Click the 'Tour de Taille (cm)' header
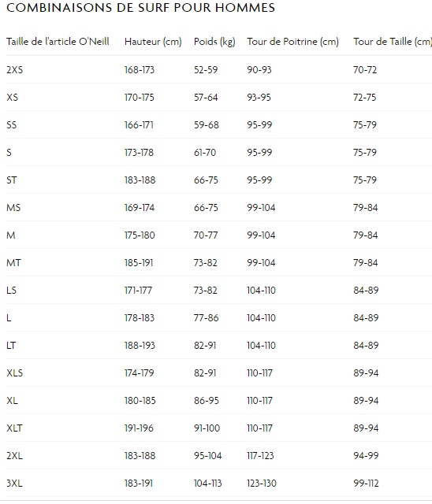Image resolution: width=432 pixels, height=504 pixels. pyautogui.click(x=393, y=42)
